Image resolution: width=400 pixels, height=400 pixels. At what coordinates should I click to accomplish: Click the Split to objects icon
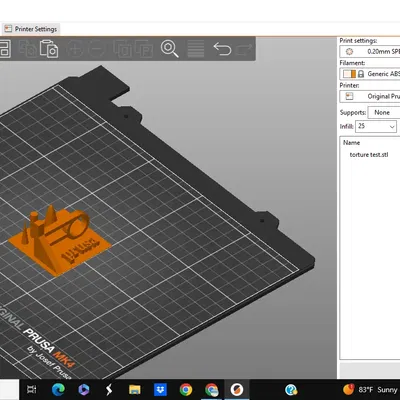[x=123, y=49]
